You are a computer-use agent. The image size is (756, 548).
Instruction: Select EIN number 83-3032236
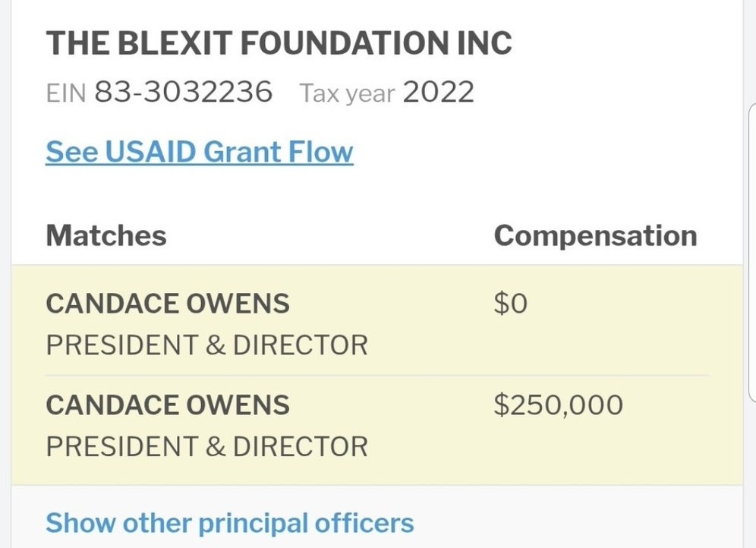tap(183, 91)
